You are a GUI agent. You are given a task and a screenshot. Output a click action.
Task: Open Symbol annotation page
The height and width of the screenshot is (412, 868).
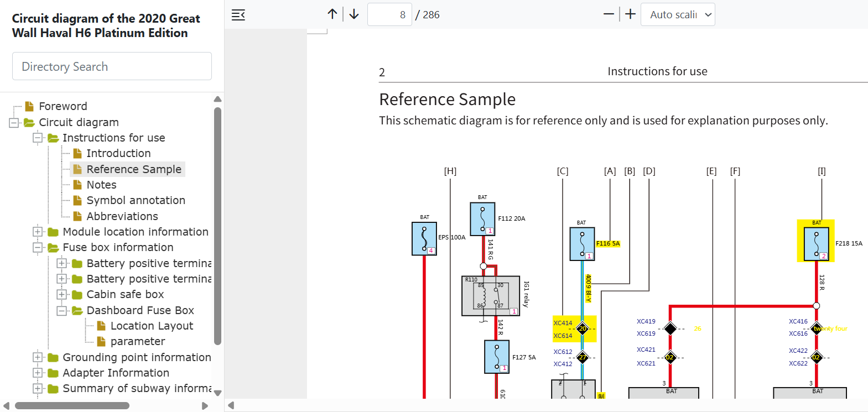(136, 200)
